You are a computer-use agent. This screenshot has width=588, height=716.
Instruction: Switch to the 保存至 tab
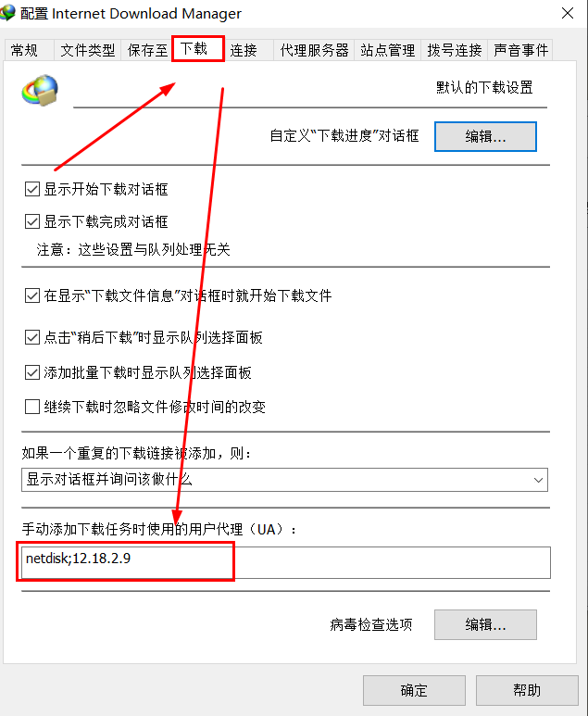point(147,50)
